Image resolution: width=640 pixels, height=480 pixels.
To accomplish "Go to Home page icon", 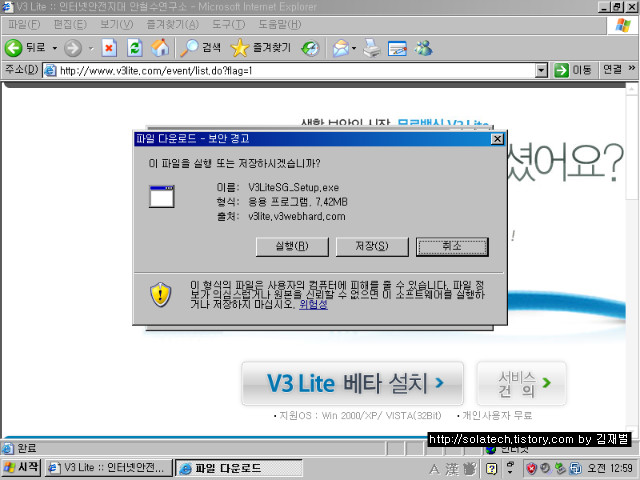I will point(160,48).
